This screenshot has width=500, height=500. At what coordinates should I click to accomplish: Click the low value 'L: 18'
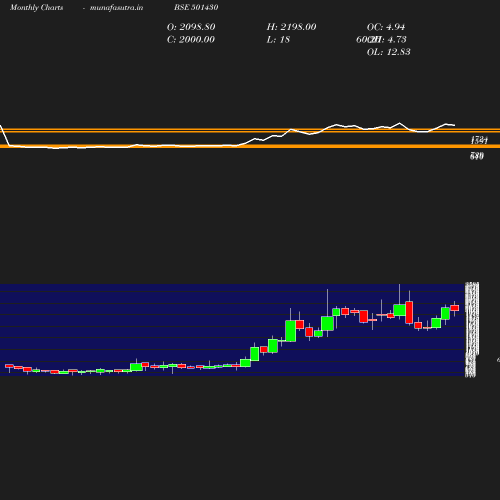pos(278,39)
